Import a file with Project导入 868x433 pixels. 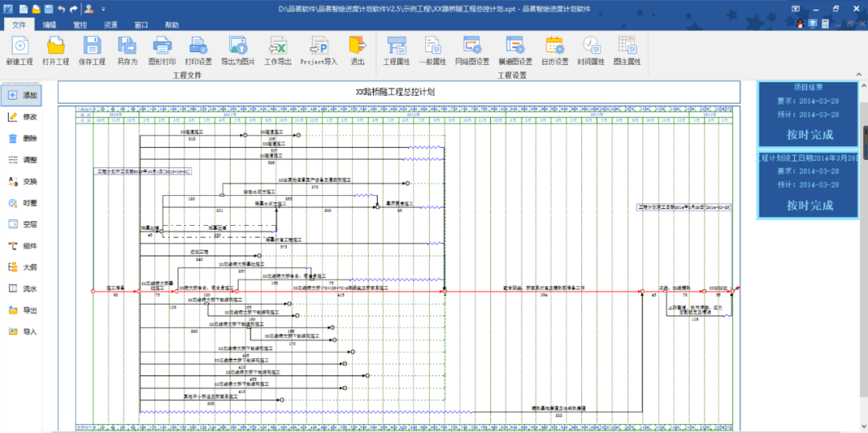pos(319,51)
